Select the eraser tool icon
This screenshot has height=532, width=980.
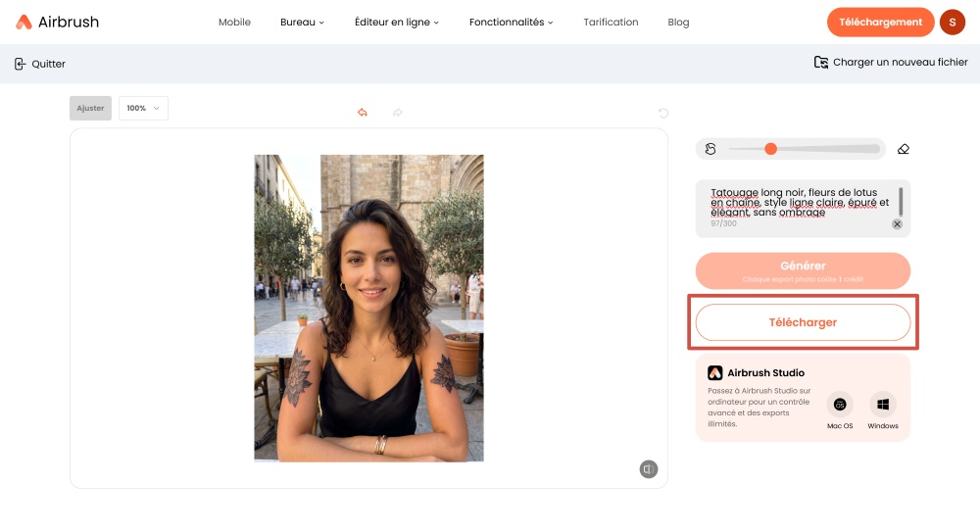(904, 149)
